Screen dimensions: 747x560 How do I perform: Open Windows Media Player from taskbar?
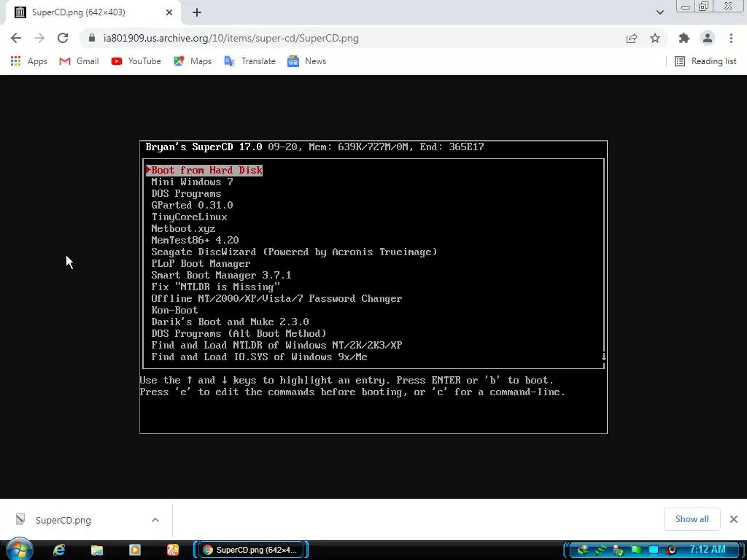click(x=135, y=550)
